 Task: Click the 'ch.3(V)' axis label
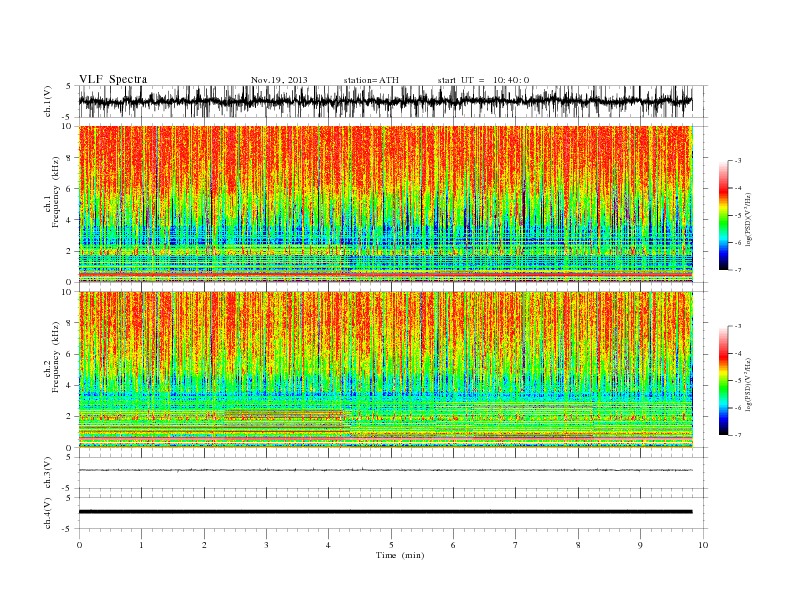pyautogui.click(x=48, y=473)
